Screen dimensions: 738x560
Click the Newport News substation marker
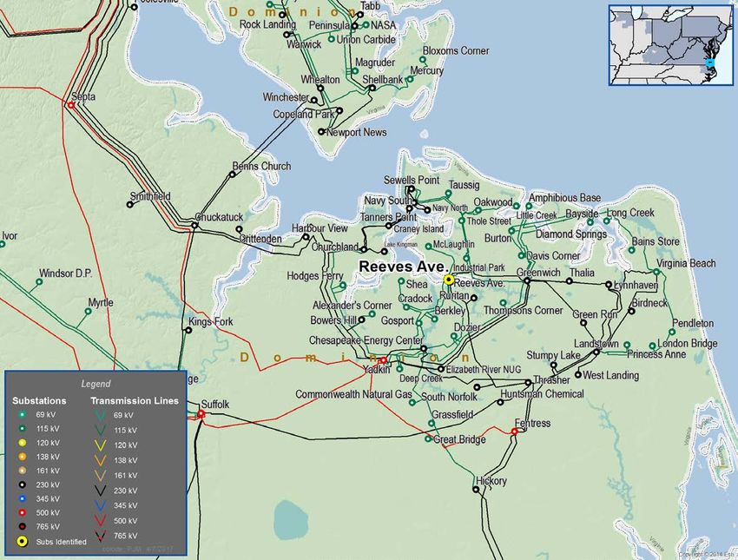321,132
